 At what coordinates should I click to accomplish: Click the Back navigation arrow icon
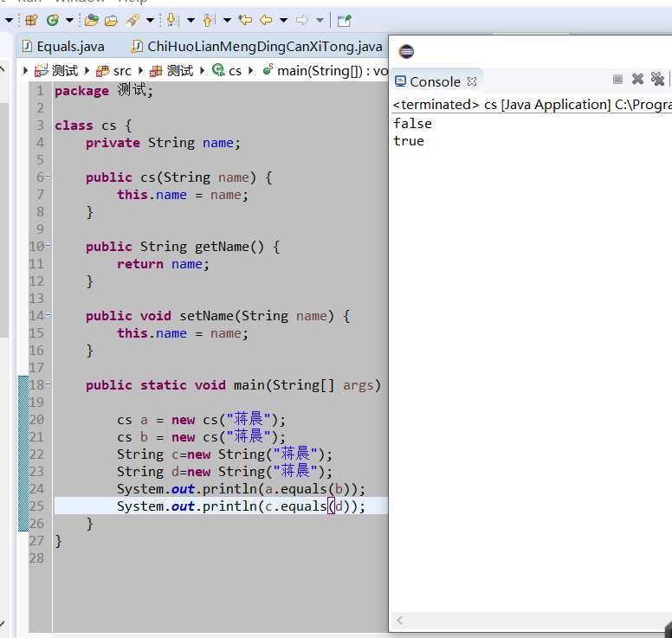[x=266, y=20]
